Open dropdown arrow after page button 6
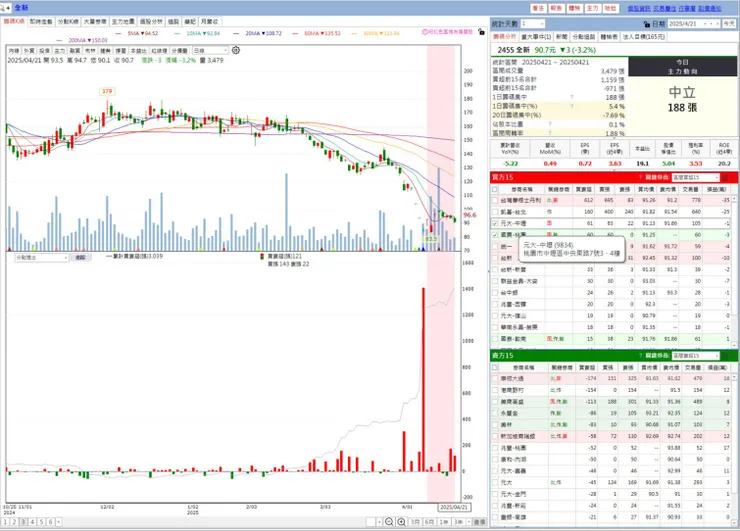Screen dimensions: 740x531 pos(59,522)
